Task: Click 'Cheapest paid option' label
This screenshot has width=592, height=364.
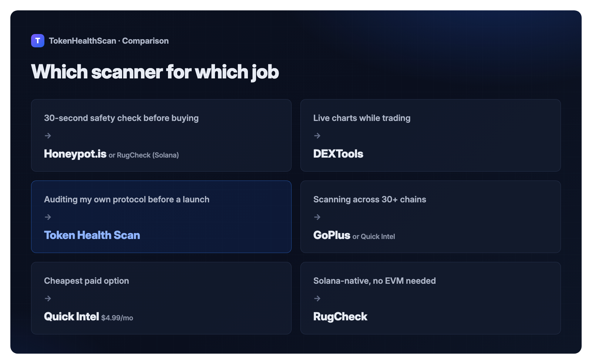Action: 87,281
